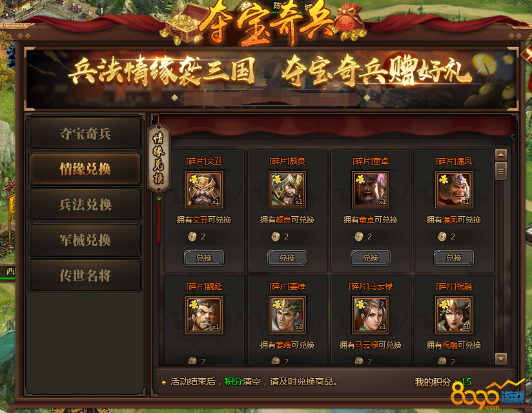Click 兑换 button under 颜良 fragment
This screenshot has width=532, height=413.
[x=287, y=258]
